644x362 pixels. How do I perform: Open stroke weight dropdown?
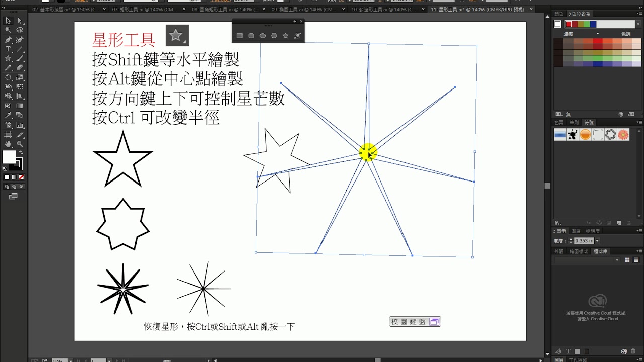(x=597, y=241)
